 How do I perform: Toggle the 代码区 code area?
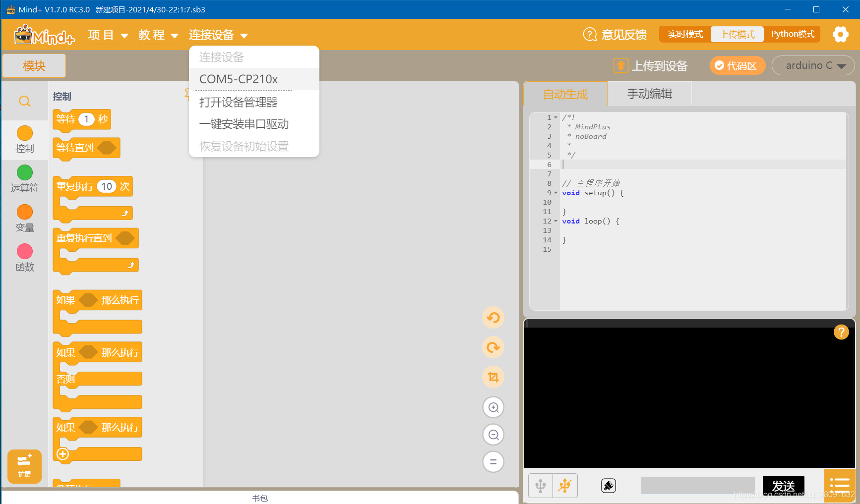click(737, 65)
